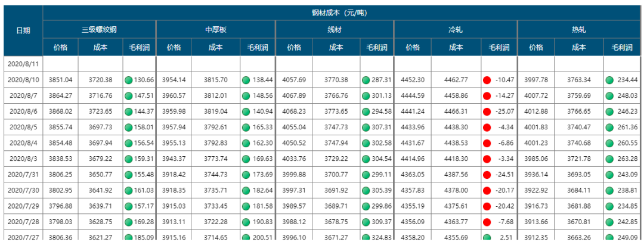Click green indicator beside 130.66 profit
The image size is (644, 242).
coord(129,80)
